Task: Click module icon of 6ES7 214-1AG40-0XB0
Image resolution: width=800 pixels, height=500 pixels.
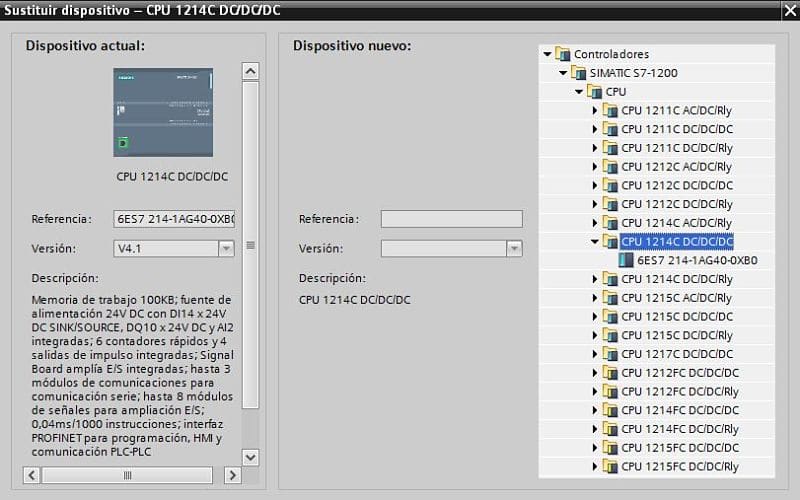Action: coord(626,260)
